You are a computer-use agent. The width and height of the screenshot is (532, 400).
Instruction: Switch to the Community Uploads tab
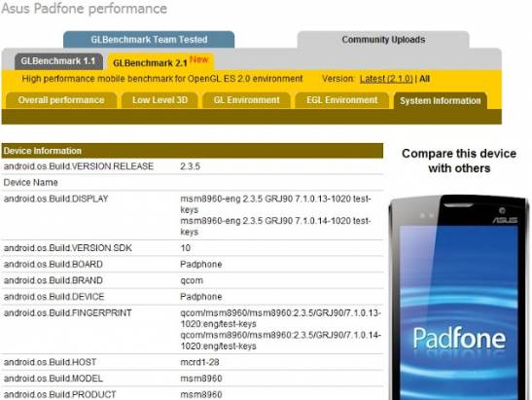[x=383, y=40]
